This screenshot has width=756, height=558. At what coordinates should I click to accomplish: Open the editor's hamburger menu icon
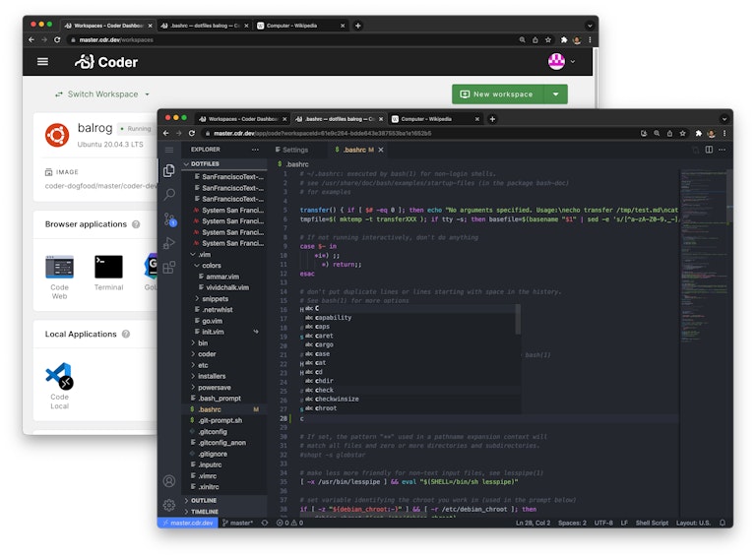tap(169, 150)
